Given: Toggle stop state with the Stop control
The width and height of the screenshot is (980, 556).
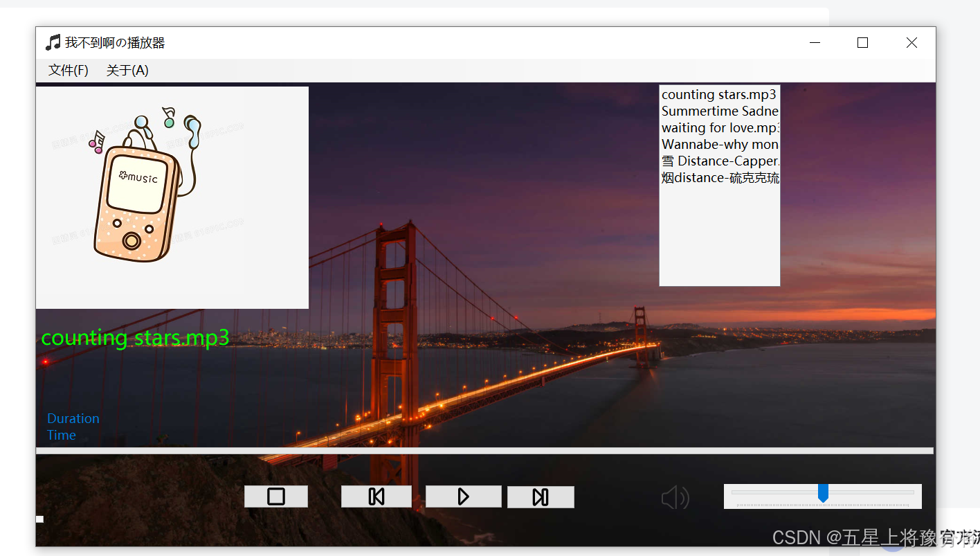Looking at the screenshot, I should click(275, 496).
